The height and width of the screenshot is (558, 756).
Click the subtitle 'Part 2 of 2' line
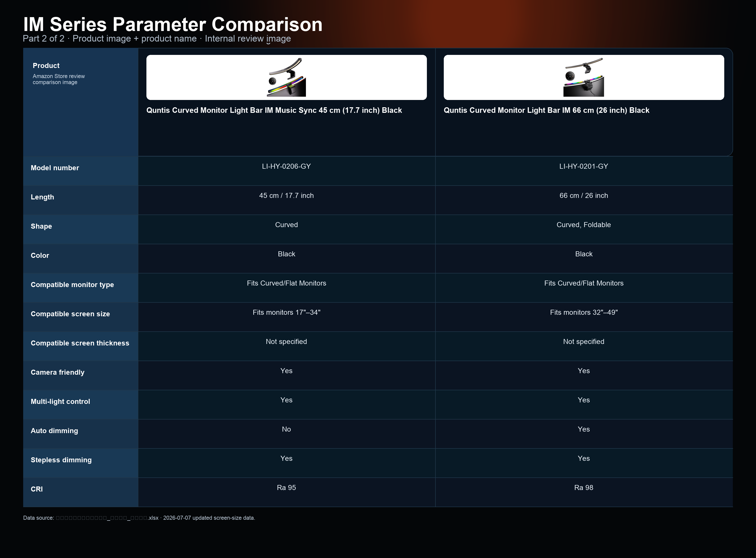pos(157,39)
